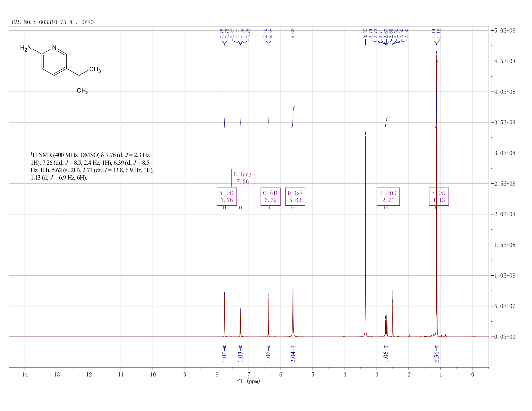Select multiplet box E (dt) 2.71

click(x=388, y=197)
